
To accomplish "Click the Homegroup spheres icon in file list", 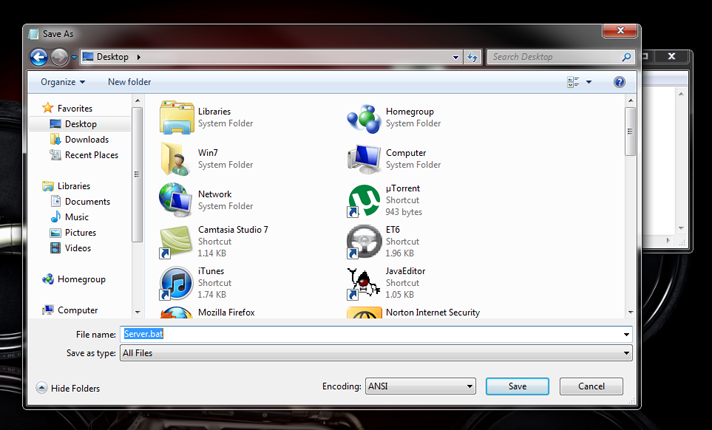I will tap(364, 119).
